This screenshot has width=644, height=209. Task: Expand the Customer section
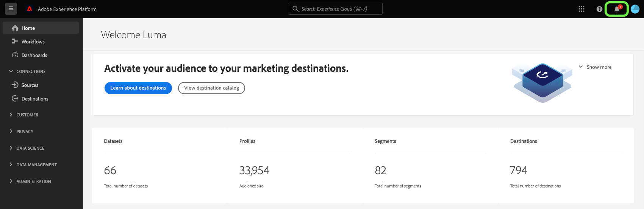click(x=11, y=115)
